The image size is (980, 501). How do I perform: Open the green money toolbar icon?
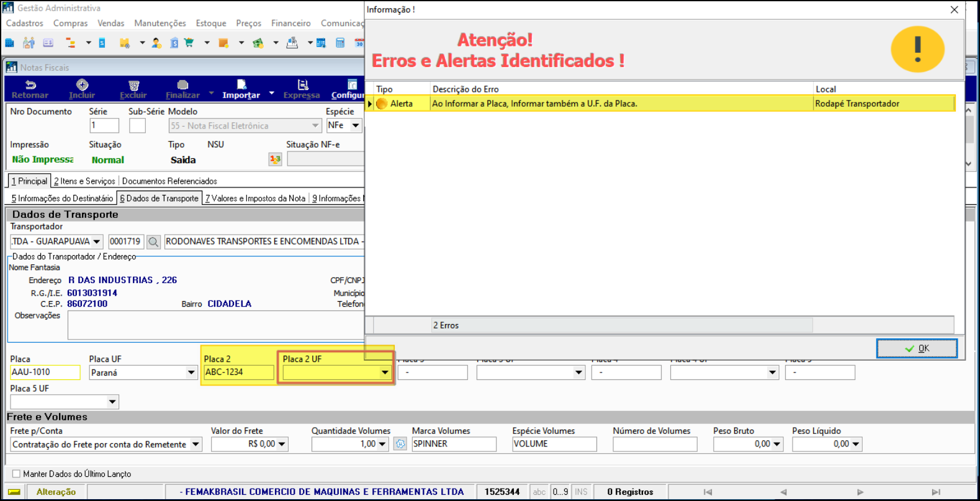point(258,43)
